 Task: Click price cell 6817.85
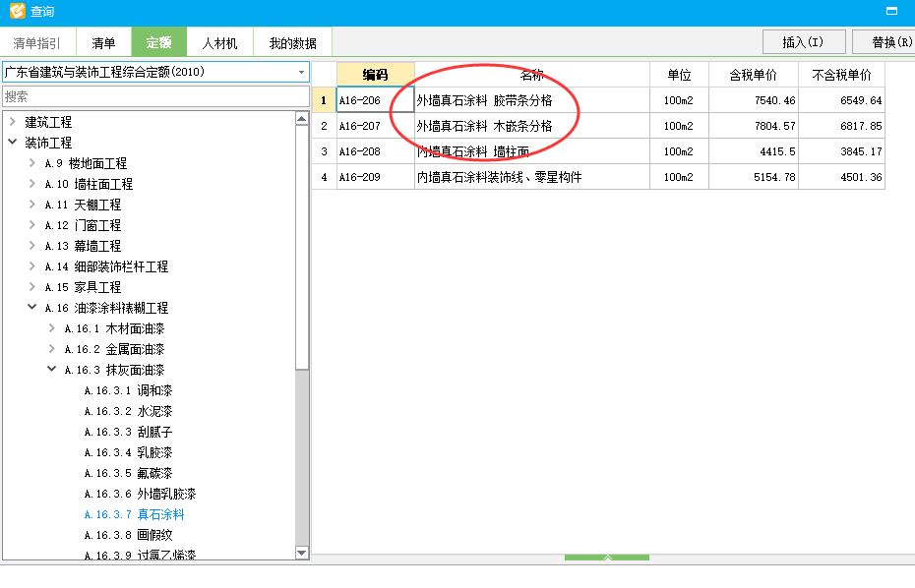click(841, 126)
